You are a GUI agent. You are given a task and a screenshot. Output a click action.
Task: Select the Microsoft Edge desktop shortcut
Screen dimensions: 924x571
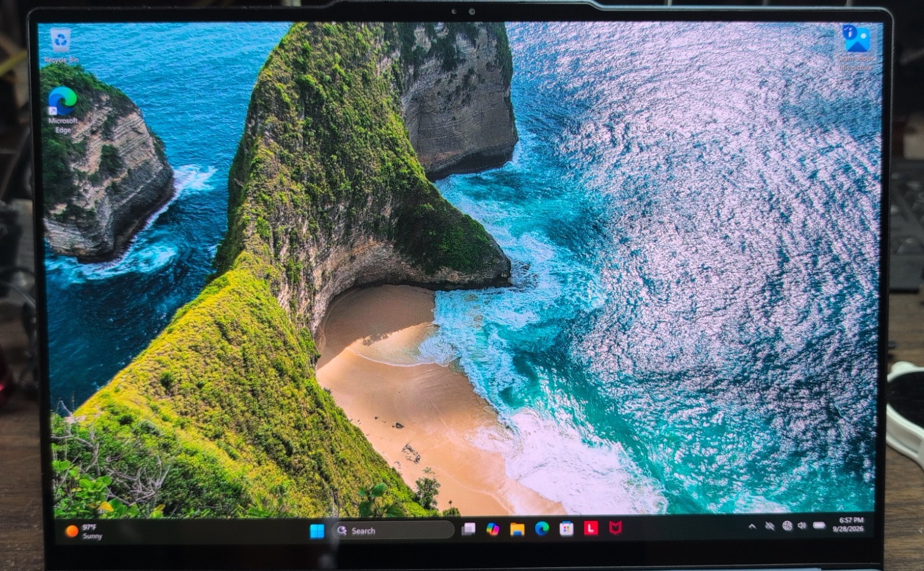coord(63,110)
